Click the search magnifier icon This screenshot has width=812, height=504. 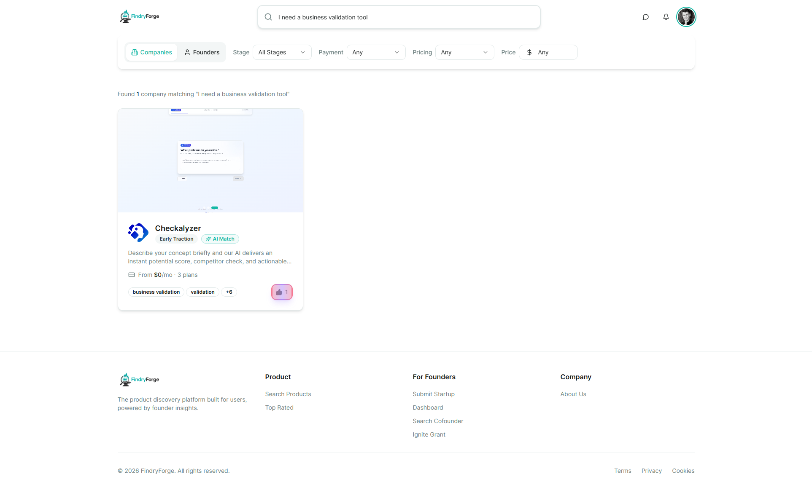coord(268,17)
